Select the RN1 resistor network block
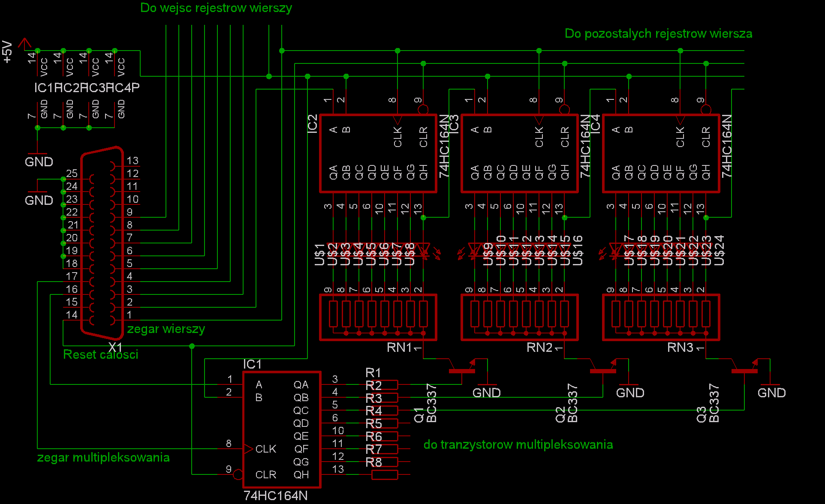Screen dimensions: 825x504 tap(378, 317)
